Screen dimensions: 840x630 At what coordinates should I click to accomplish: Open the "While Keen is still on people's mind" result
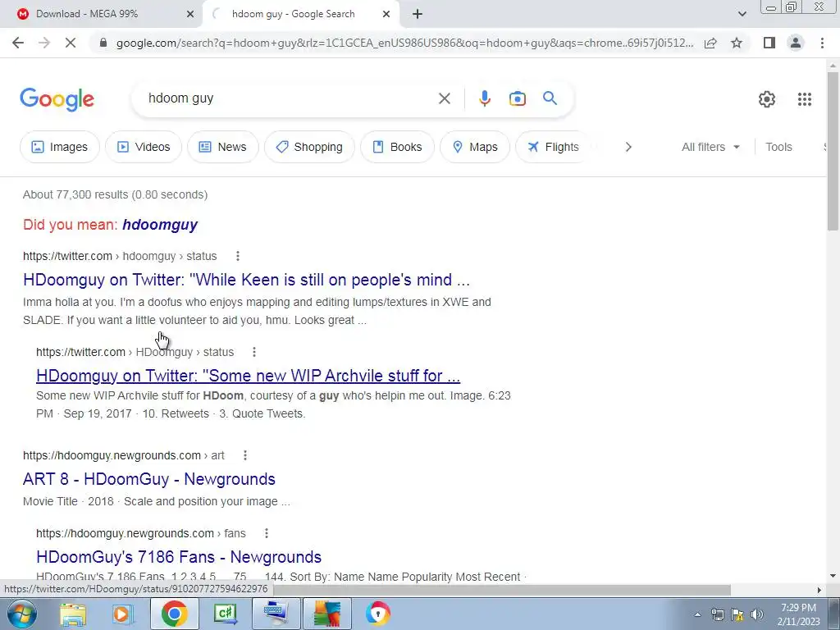click(x=246, y=280)
